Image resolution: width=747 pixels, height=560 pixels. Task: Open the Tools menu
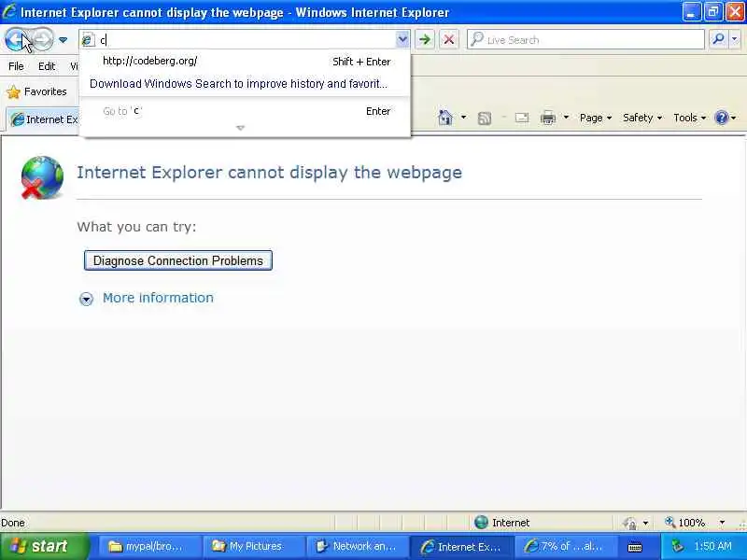tap(689, 118)
